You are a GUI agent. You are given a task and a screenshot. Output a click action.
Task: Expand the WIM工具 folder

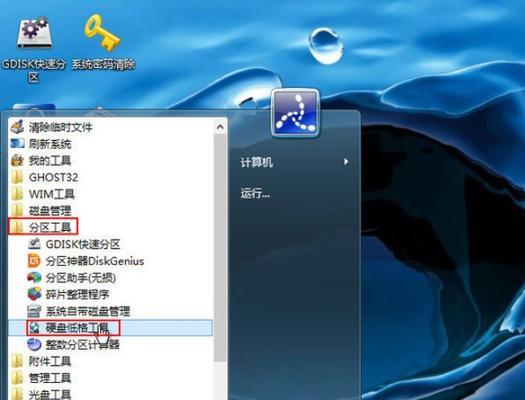52,194
